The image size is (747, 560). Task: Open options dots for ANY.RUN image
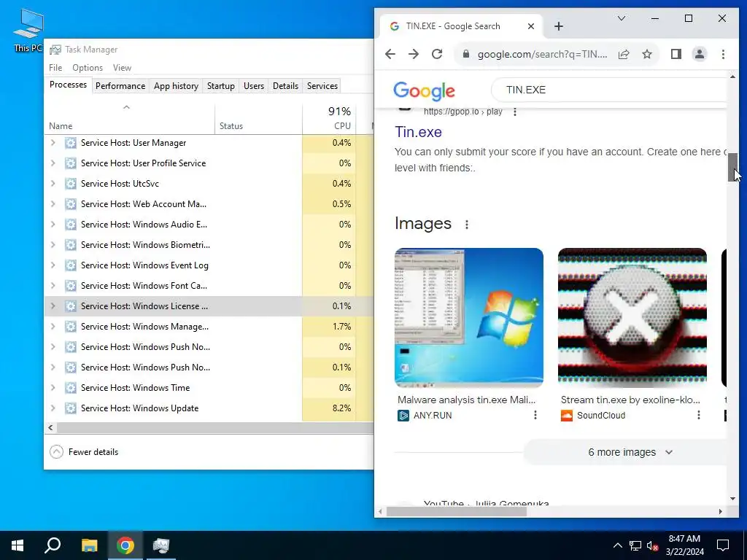click(535, 415)
